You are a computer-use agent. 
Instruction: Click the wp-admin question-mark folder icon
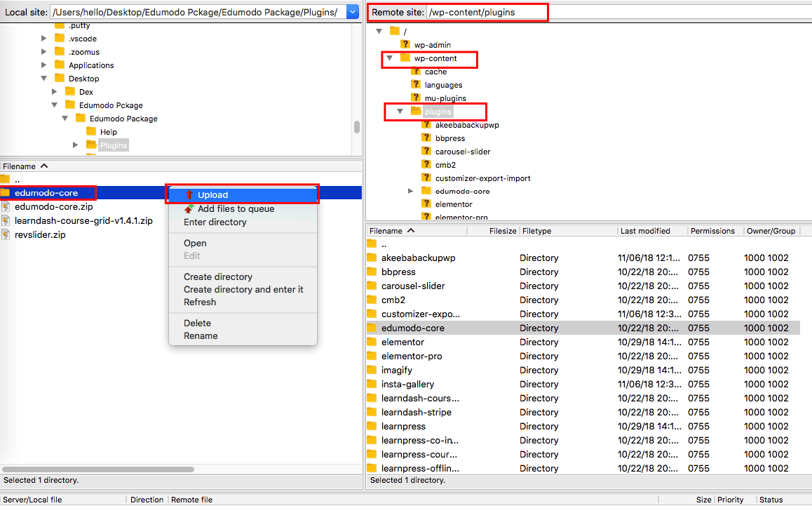(405, 45)
